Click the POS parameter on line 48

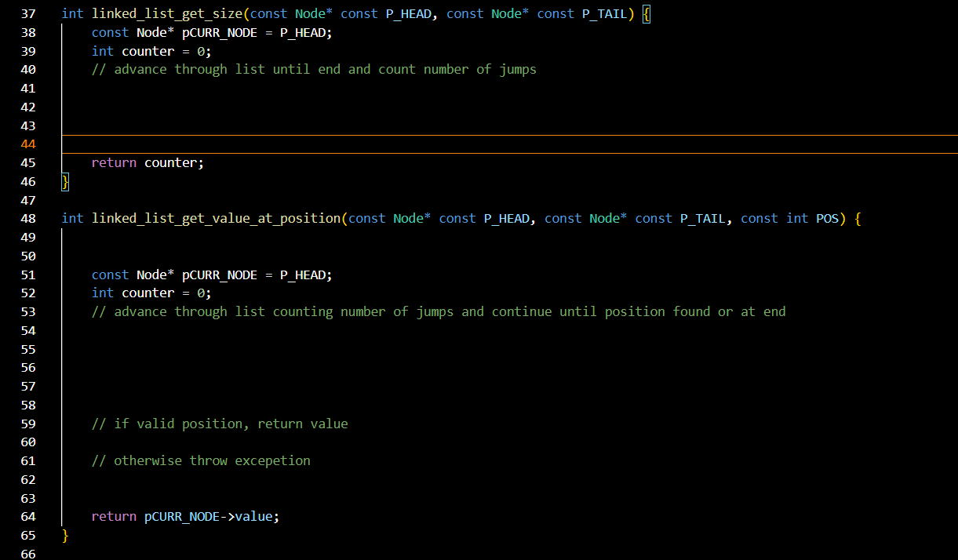coord(827,218)
